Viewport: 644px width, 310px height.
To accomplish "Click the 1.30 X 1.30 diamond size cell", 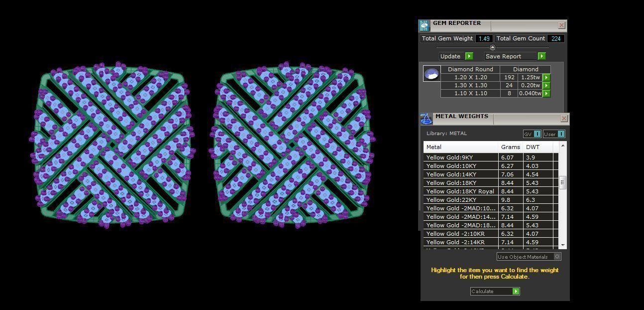I will 470,85.
